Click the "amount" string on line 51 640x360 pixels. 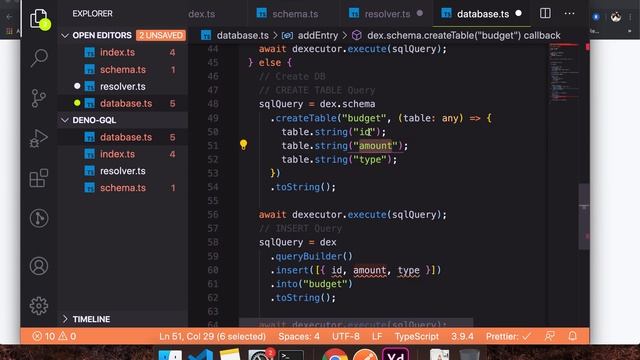[375, 146]
